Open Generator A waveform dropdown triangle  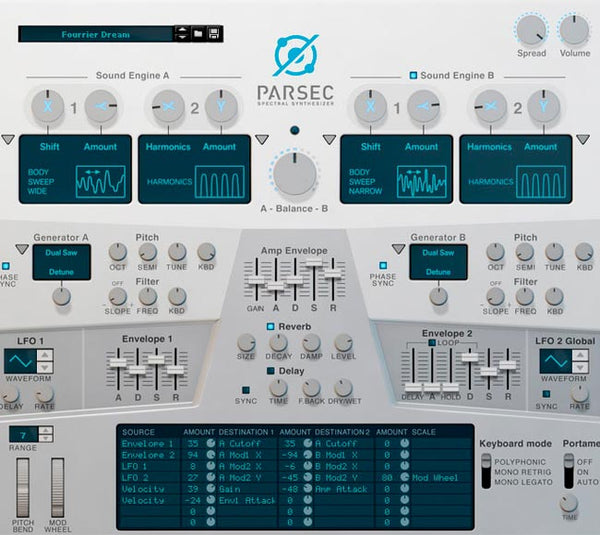coord(22,250)
